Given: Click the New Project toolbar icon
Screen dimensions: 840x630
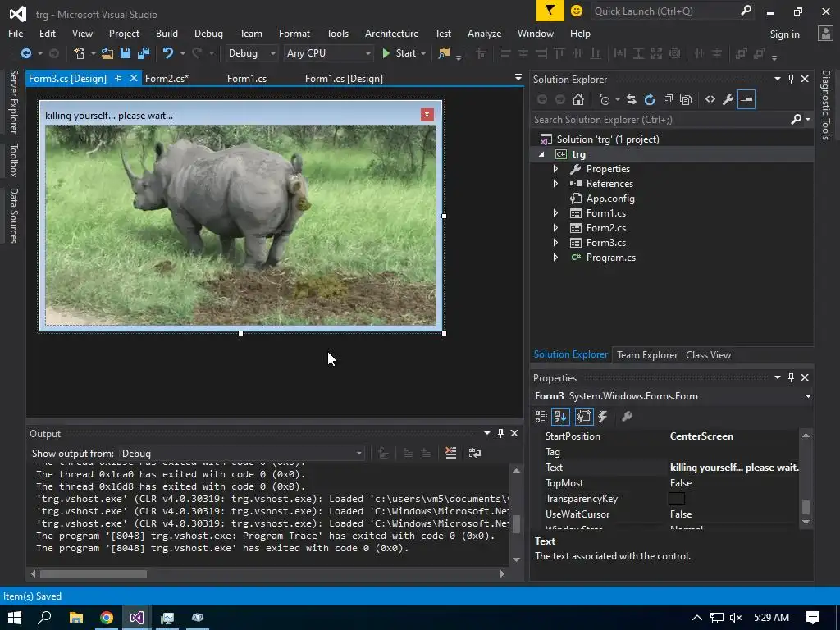Looking at the screenshot, I should [x=80, y=53].
